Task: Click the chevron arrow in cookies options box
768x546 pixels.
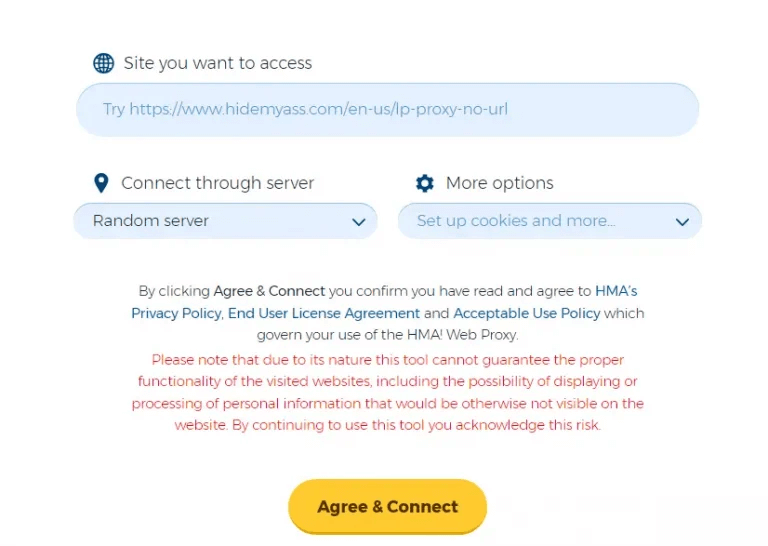Action: tap(682, 222)
